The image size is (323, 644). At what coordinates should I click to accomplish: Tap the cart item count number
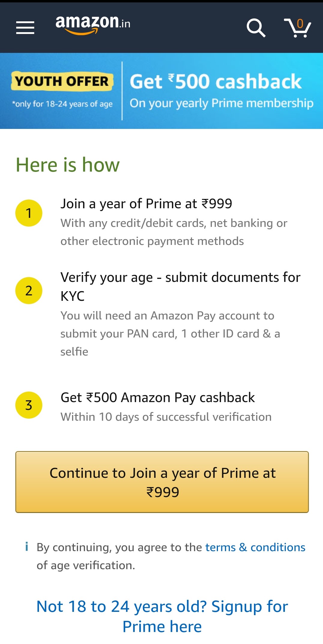(300, 23)
